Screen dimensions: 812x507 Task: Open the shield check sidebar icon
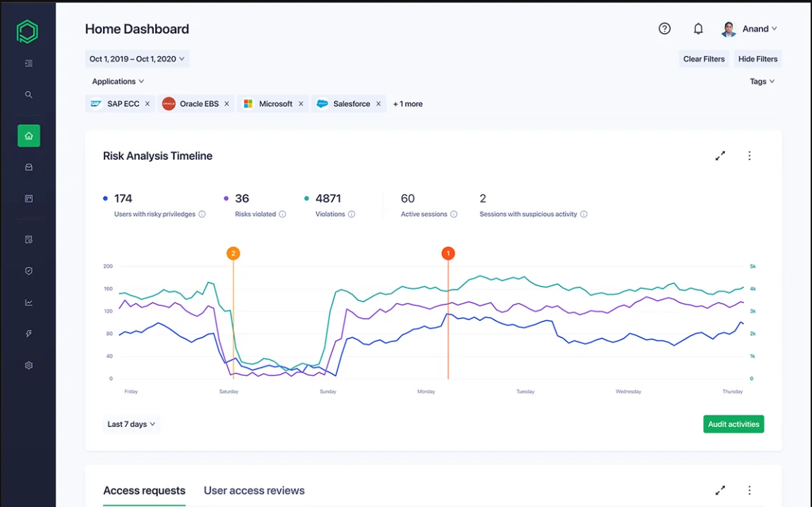pos(29,271)
